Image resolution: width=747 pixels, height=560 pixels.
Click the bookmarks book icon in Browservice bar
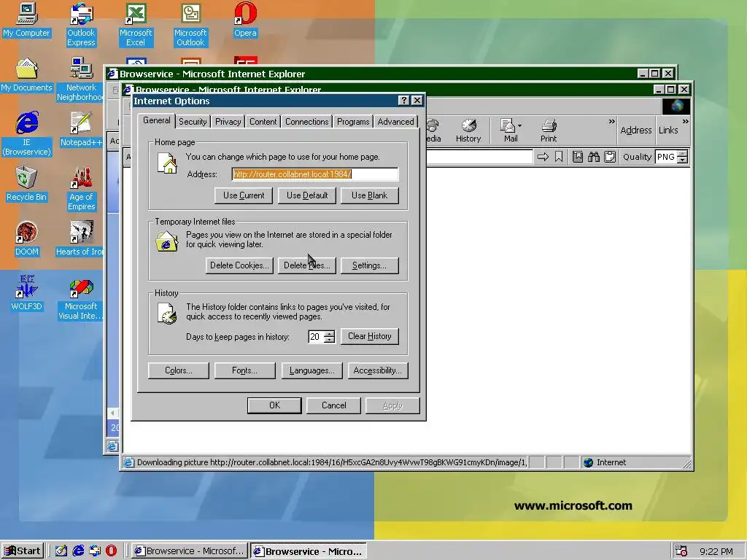point(578,157)
